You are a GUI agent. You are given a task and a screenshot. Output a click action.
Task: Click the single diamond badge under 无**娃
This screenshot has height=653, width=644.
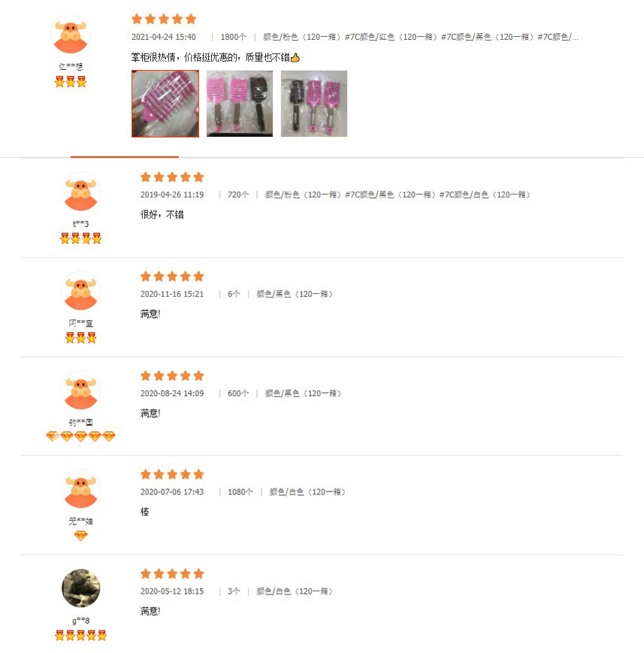click(x=81, y=536)
